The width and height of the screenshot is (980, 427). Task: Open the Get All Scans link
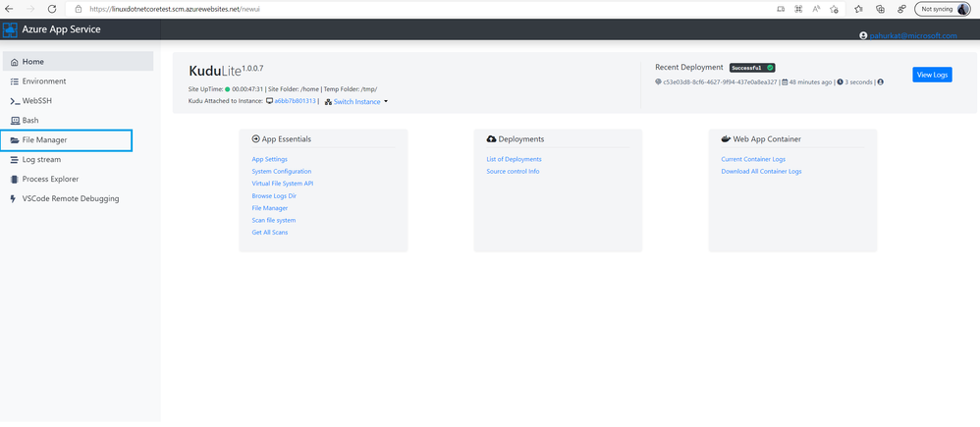point(270,232)
